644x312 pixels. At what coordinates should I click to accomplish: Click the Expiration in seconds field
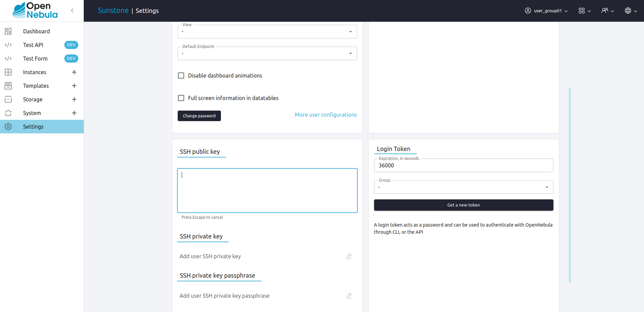[464, 165]
